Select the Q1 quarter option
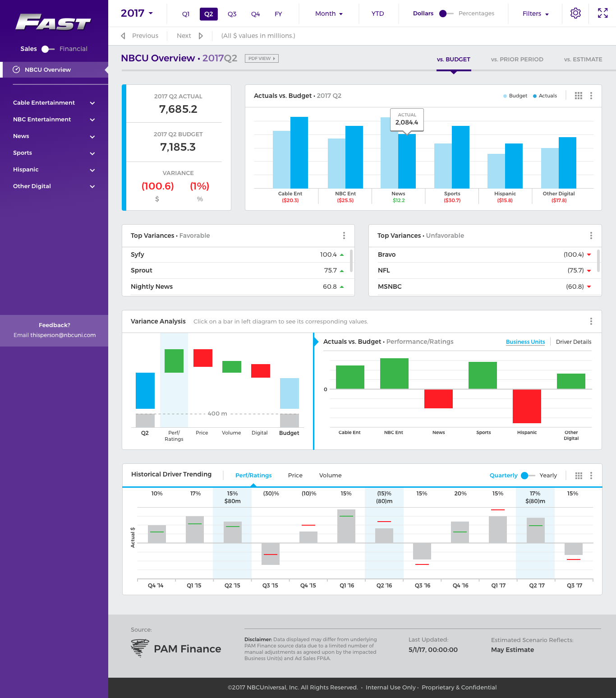Screen dimensions: 616x698 click(x=186, y=14)
